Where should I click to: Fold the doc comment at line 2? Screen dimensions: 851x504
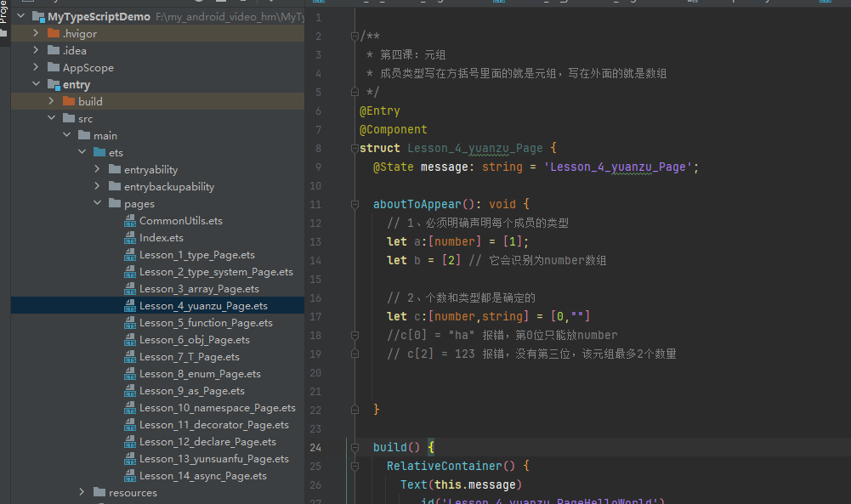pyautogui.click(x=355, y=37)
